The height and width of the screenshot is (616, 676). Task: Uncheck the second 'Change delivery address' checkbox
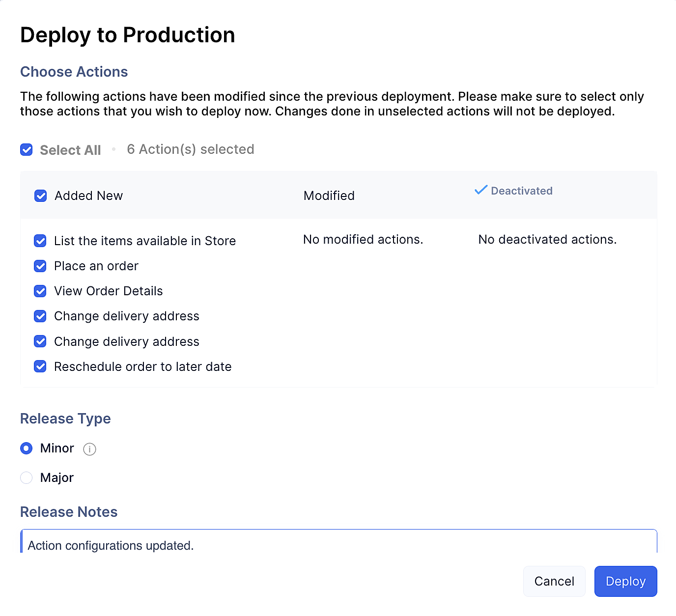[40, 341]
